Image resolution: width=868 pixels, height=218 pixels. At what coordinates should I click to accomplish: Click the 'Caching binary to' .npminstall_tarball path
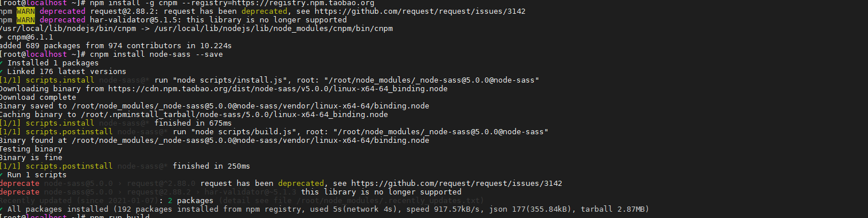point(235,115)
